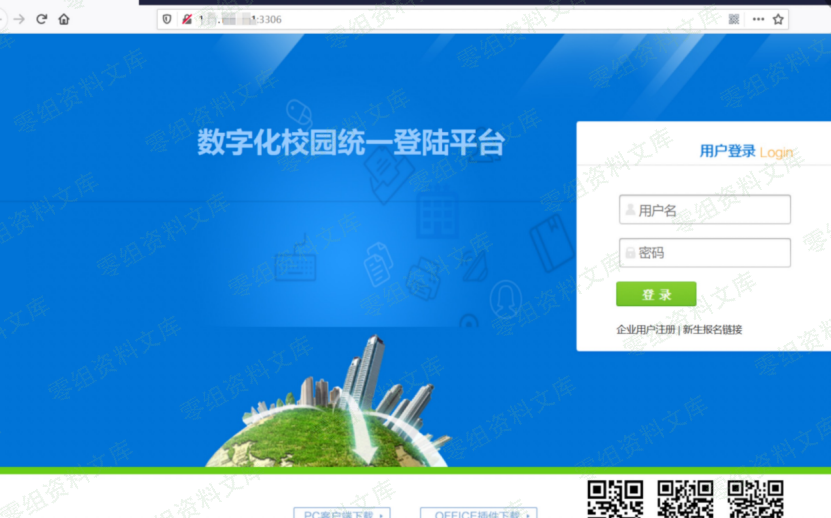The height and width of the screenshot is (518, 831).
Task: Click the PC客户端下载 download button
Action: 341,514
